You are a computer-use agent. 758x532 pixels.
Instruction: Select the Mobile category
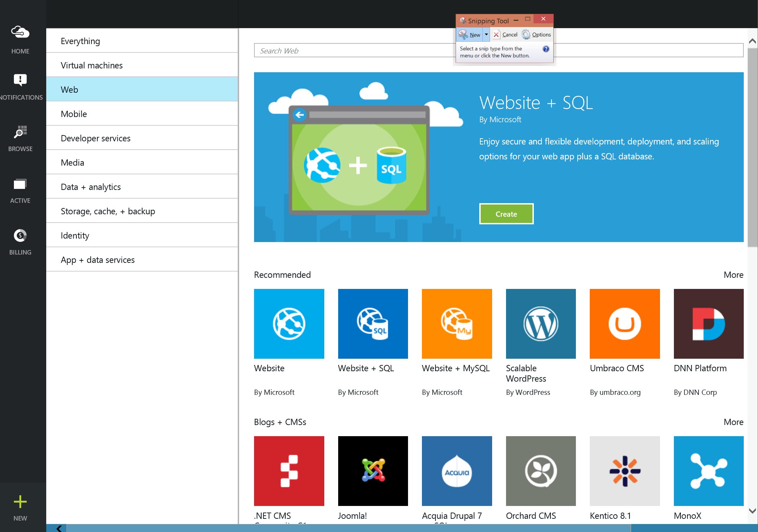point(142,114)
